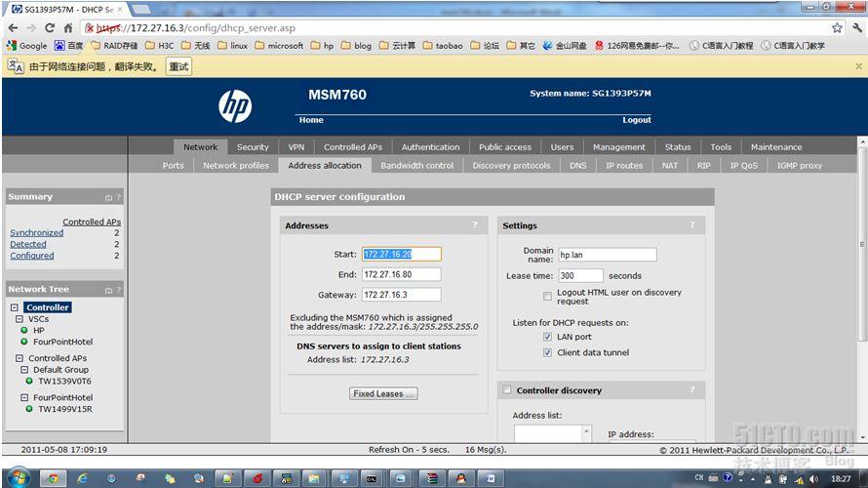Viewport: 868px width, 488px height.
Task: Open the VPN tab
Action: [296, 146]
